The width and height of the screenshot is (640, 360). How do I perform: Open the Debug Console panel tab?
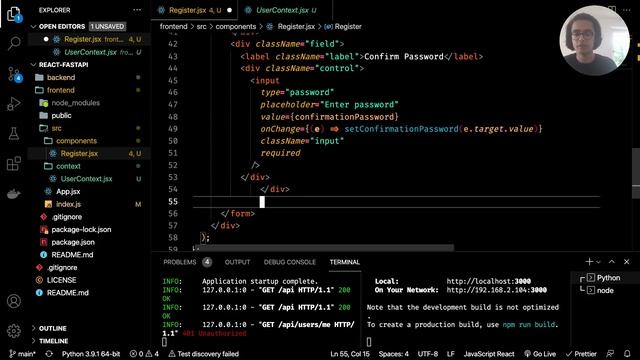[x=289, y=262]
